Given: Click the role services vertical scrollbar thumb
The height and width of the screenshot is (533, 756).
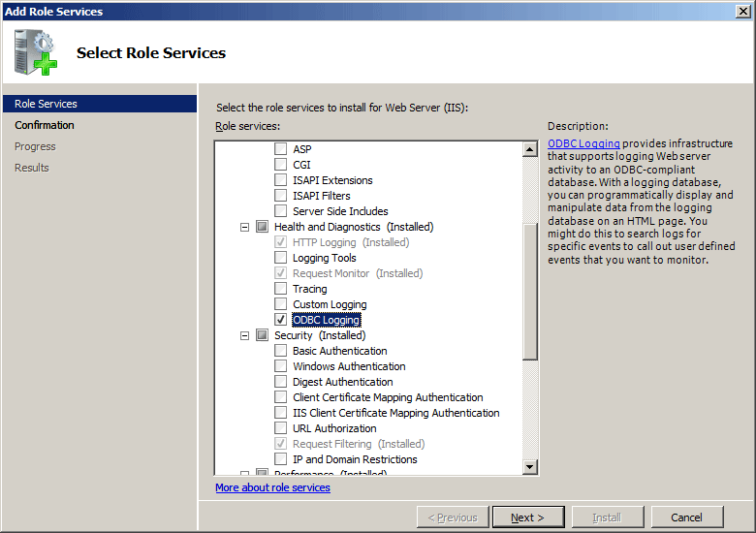Looking at the screenshot, I should (x=530, y=292).
